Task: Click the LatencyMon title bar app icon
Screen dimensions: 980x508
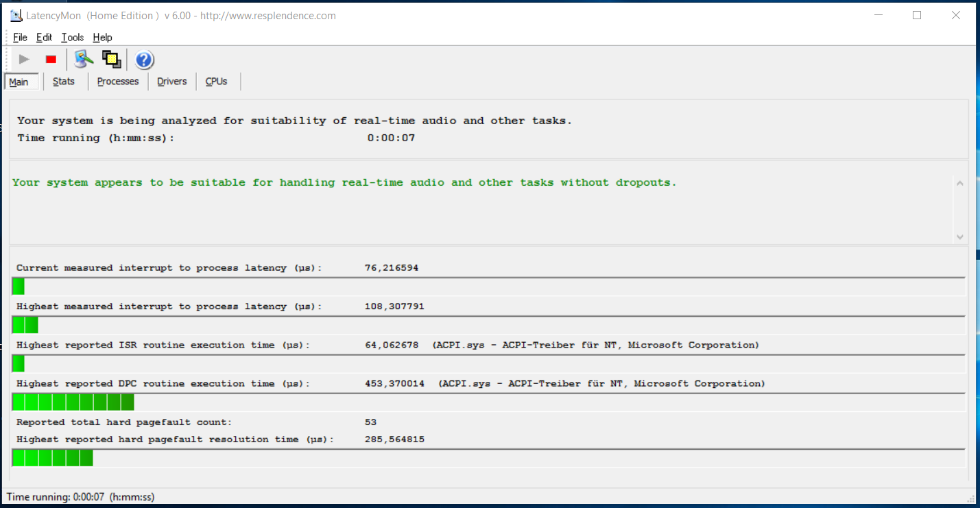Action: pyautogui.click(x=16, y=15)
